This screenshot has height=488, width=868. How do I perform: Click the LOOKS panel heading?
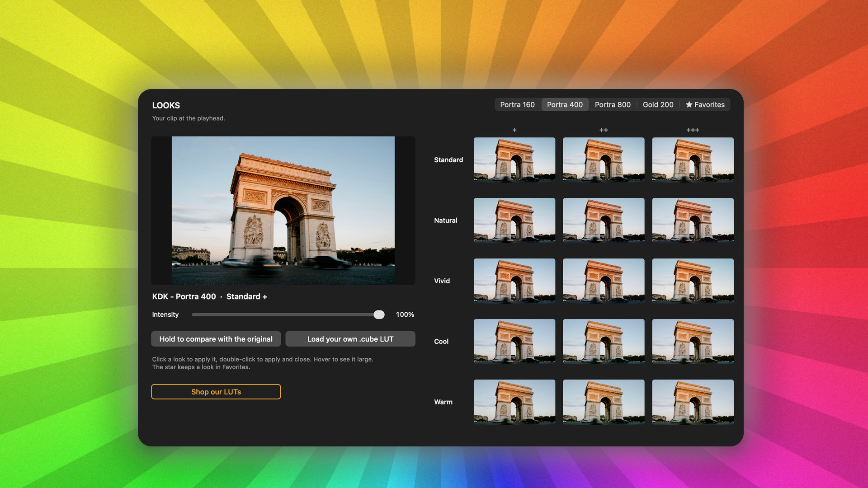point(166,105)
